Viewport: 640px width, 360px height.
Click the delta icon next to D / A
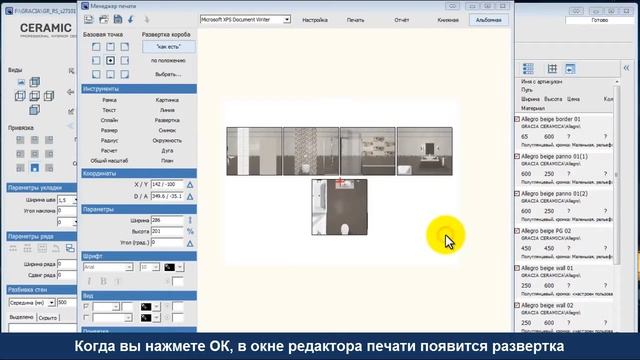[190, 197]
